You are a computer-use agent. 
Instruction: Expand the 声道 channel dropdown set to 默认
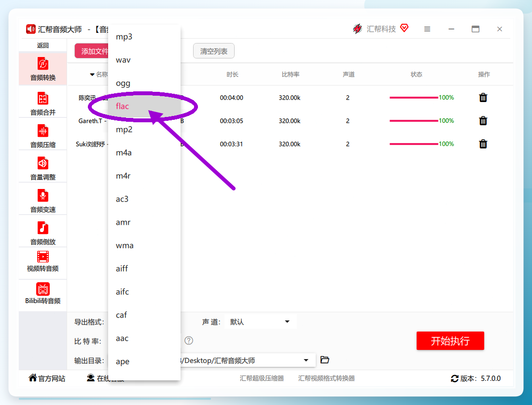tap(260, 321)
